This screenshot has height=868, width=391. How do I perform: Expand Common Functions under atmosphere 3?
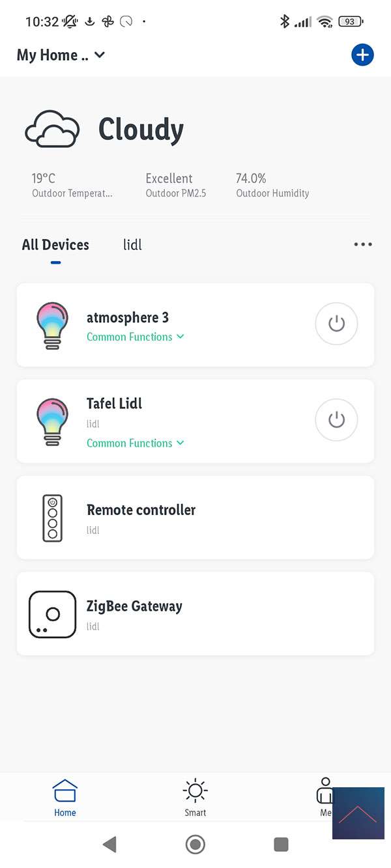point(136,337)
